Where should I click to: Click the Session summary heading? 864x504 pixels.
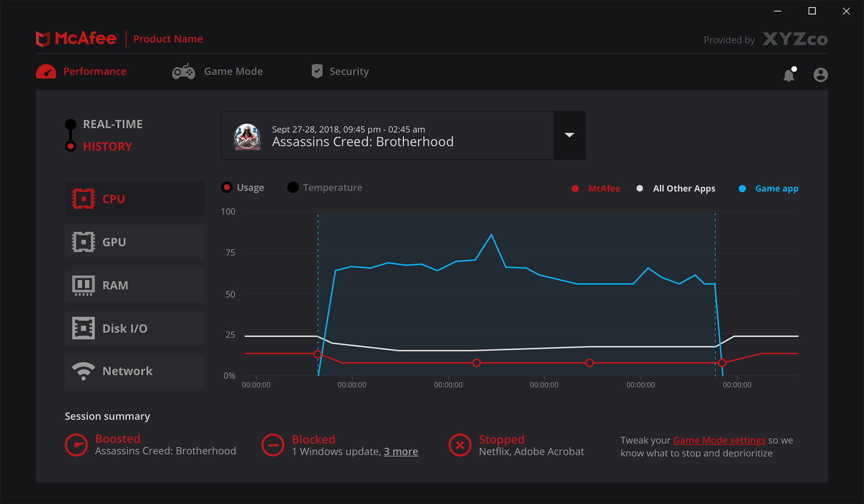point(107,416)
